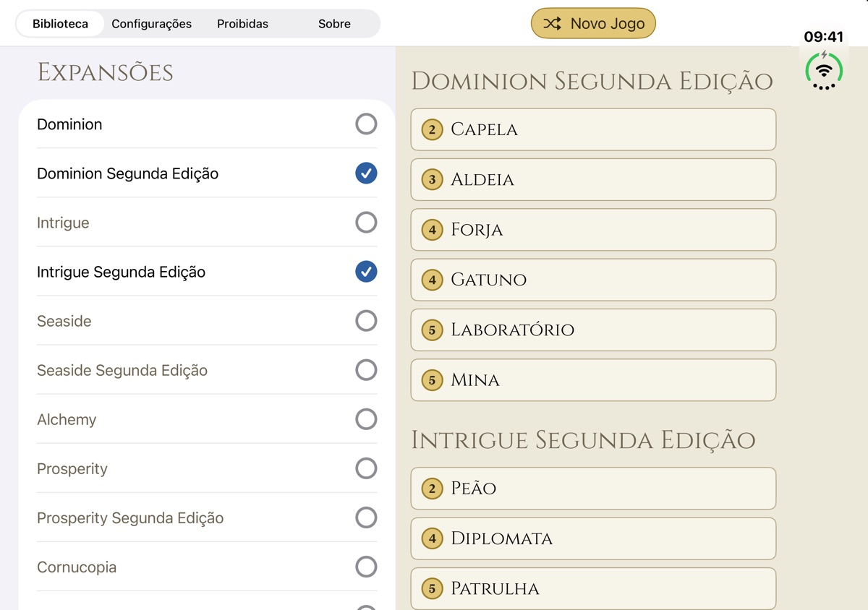Select the Biblioteca tab
Image resolution: width=868 pixels, height=610 pixels.
pos(61,24)
